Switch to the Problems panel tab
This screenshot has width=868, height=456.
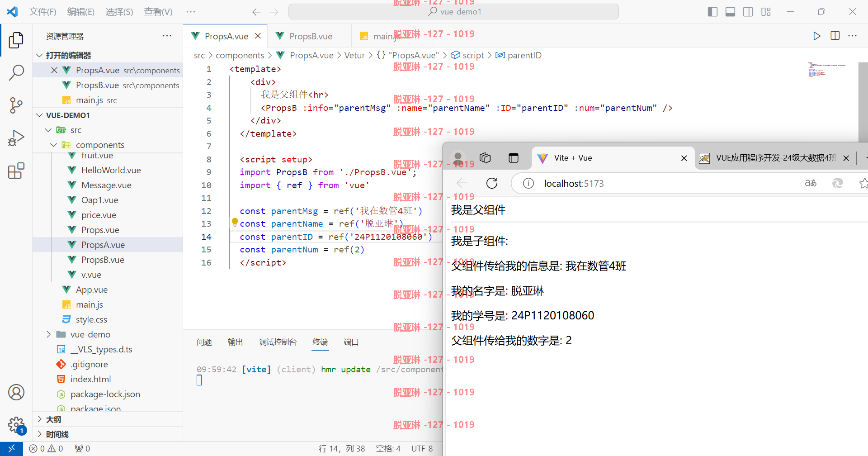tap(204, 342)
